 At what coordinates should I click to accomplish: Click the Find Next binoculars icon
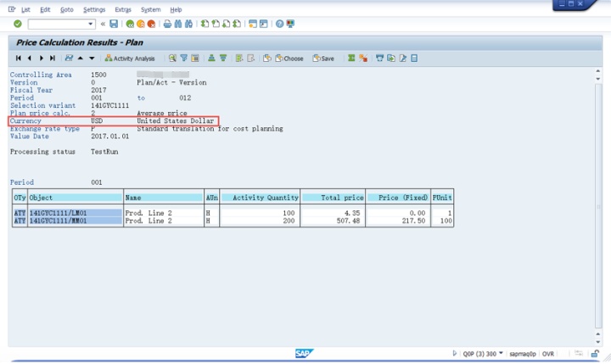point(188,24)
